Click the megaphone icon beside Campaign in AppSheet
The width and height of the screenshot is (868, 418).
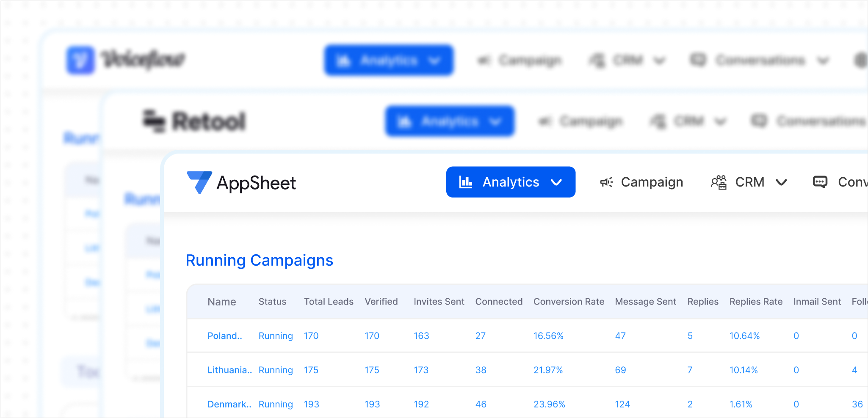point(606,182)
